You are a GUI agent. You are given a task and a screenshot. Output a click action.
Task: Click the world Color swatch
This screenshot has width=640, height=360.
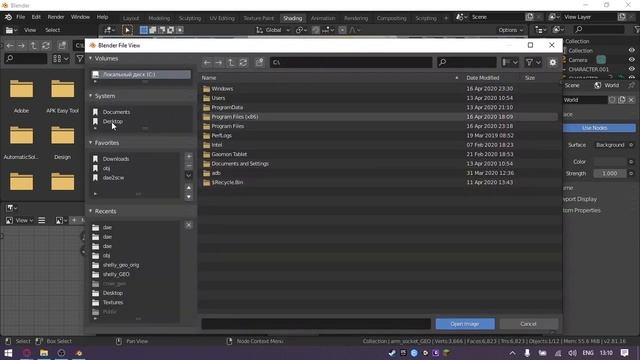610,162
